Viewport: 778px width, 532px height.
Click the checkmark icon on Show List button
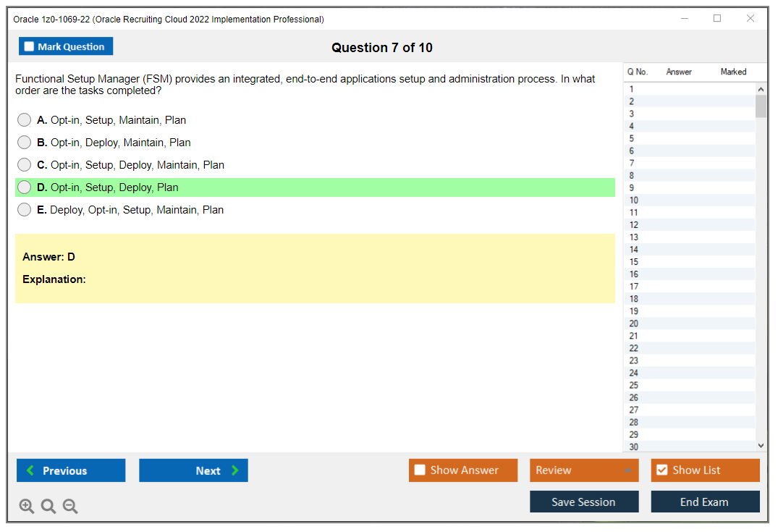pos(661,470)
